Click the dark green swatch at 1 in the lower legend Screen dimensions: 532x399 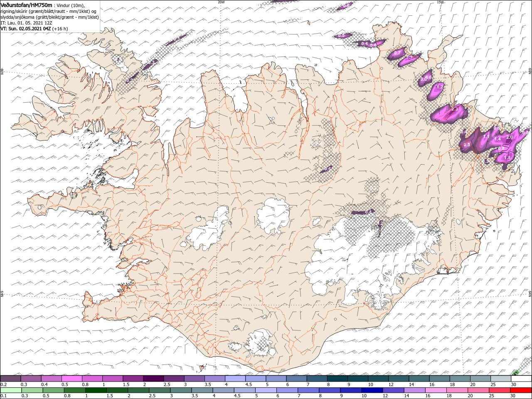96,390
